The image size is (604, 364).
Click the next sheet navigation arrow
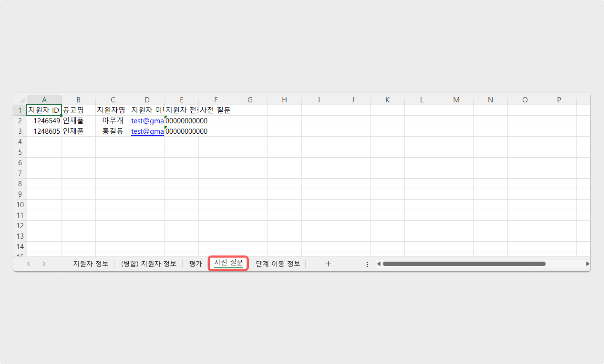(x=44, y=264)
